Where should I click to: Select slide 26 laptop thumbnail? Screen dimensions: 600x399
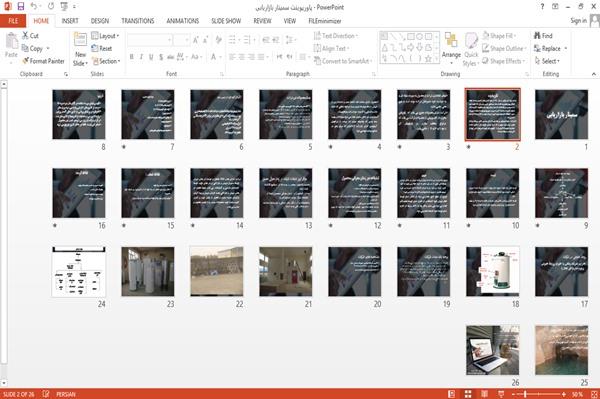tap(492, 350)
